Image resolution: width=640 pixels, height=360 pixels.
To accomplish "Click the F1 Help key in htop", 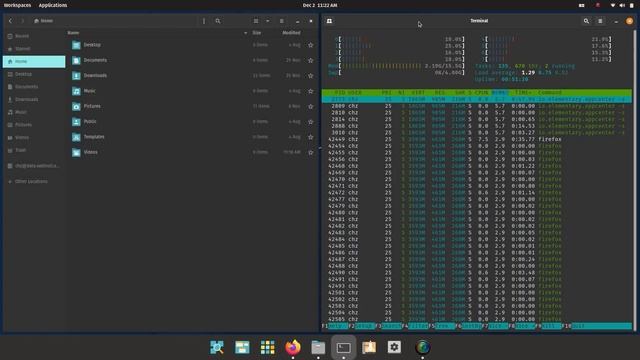I will [335, 326].
